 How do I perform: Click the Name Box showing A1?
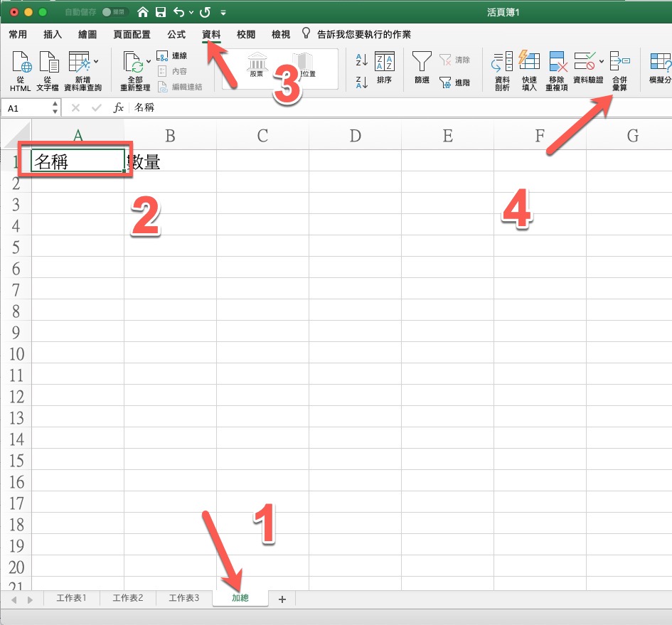point(26,108)
